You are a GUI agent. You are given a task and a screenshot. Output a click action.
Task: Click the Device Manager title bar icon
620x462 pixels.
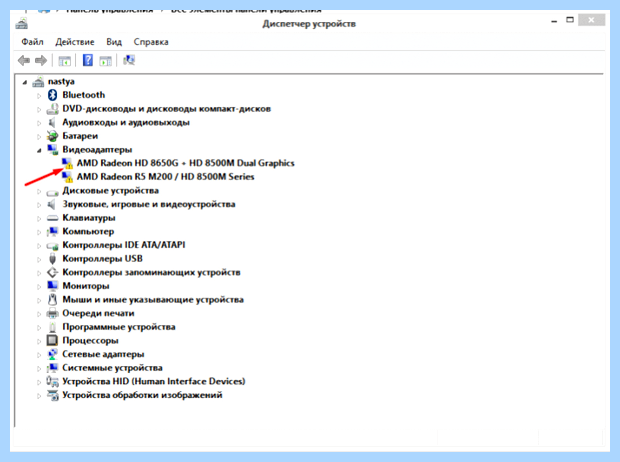22,23
